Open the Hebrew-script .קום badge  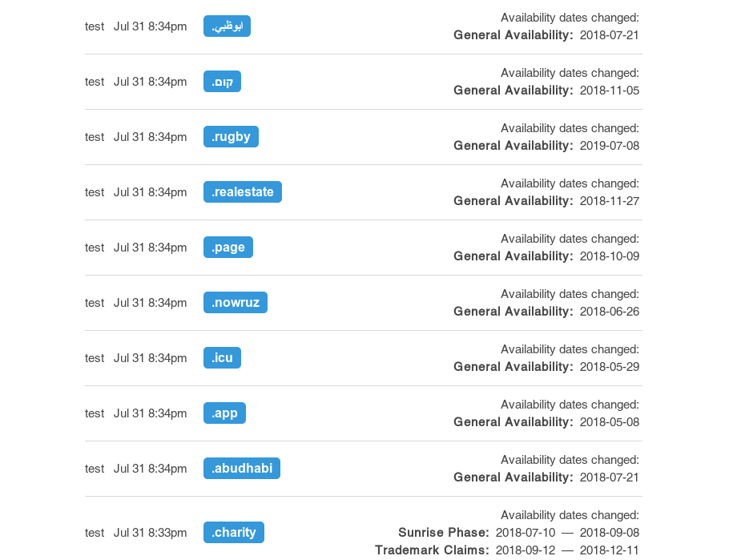pos(222,82)
